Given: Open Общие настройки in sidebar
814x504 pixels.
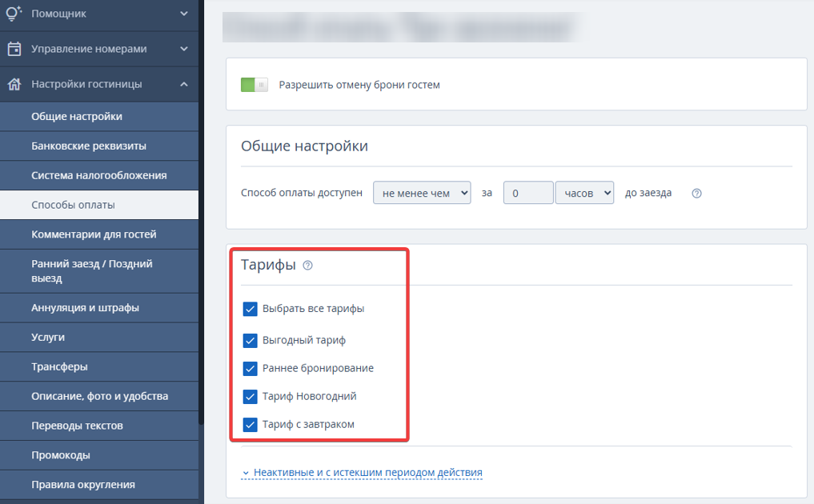Looking at the screenshot, I should 99,116.
